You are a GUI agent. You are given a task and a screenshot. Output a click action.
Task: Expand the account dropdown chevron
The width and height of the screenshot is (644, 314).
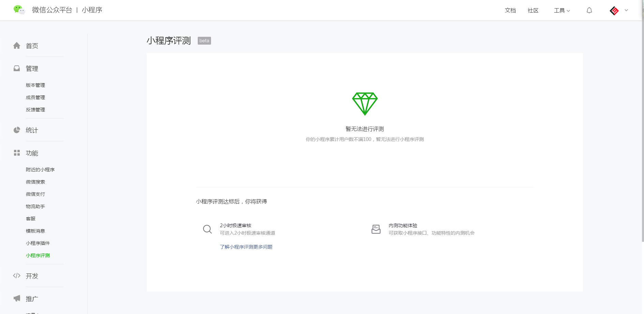tap(626, 10)
